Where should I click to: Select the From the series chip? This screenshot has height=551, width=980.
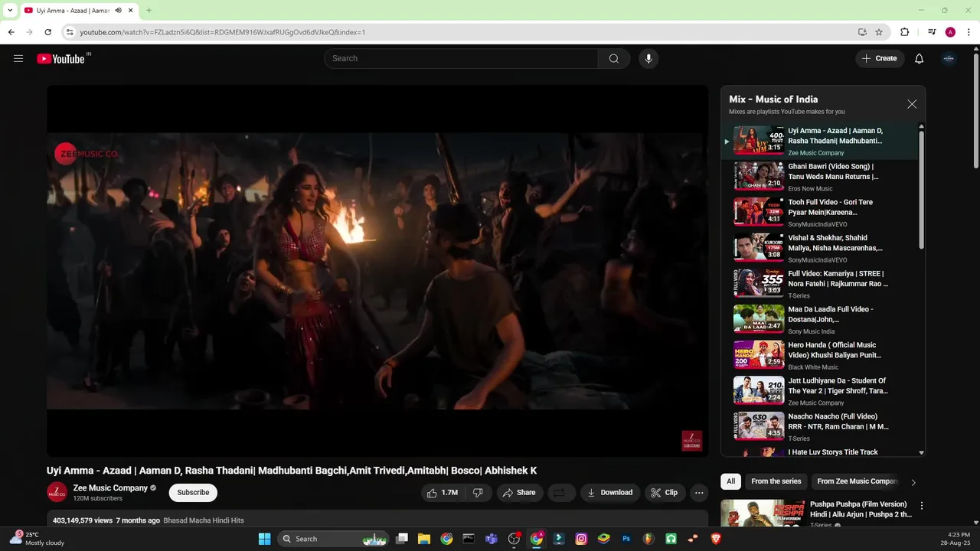[776, 481]
